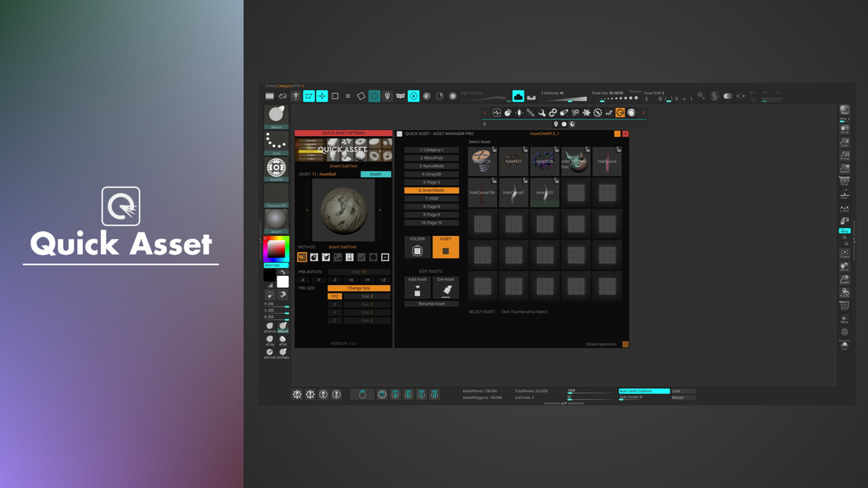Image resolution: width=868 pixels, height=488 pixels.
Task: Open category 1: Category 1
Action: click(431, 150)
